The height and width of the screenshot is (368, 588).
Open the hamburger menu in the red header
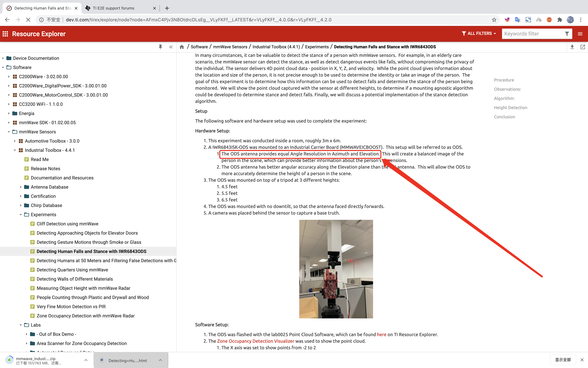(580, 34)
